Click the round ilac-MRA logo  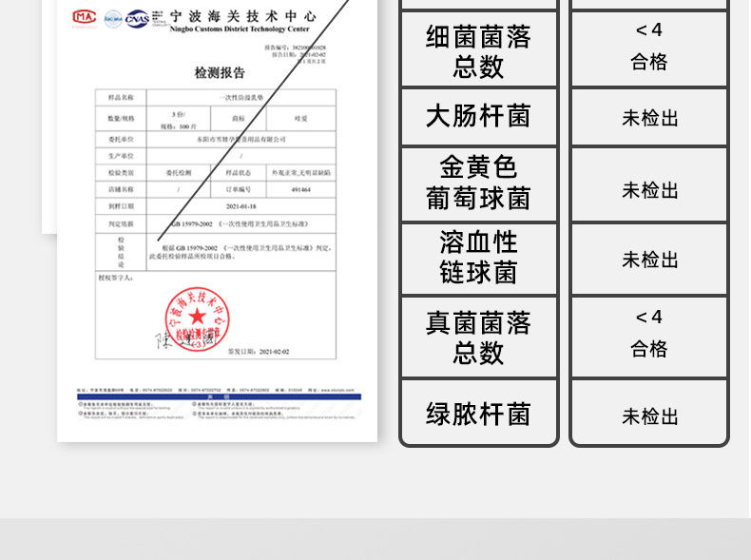point(113,19)
